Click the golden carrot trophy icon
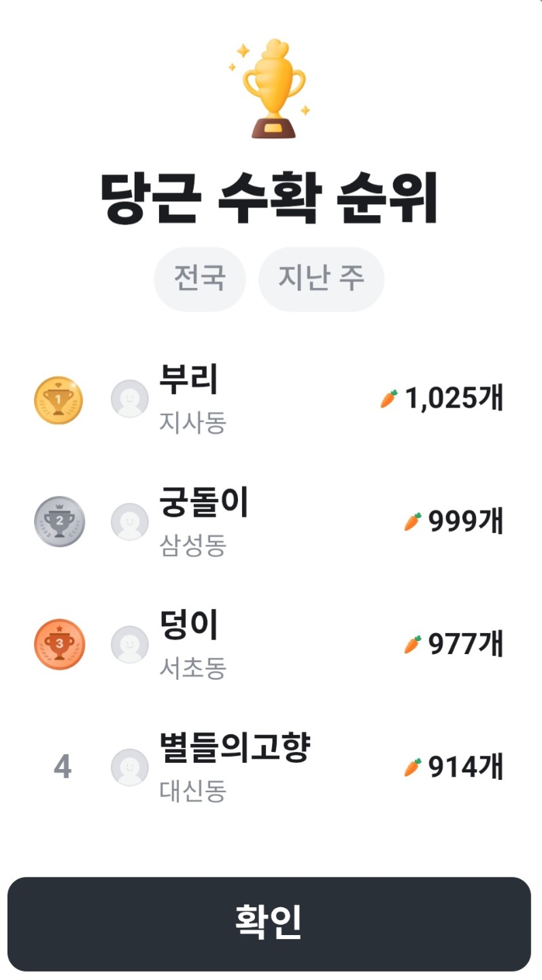542x980 pixels. (272, 89)
